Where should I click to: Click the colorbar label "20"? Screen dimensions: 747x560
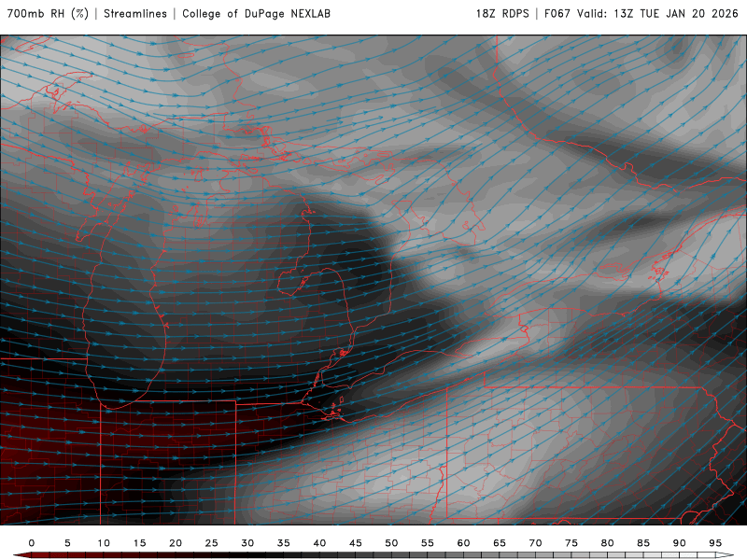coord(176,543)
